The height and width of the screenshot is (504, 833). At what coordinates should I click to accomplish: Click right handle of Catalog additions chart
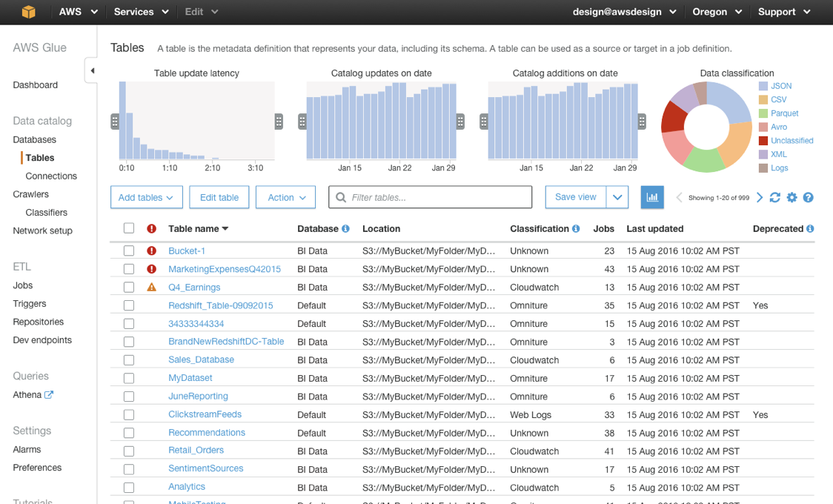point(642,122)
